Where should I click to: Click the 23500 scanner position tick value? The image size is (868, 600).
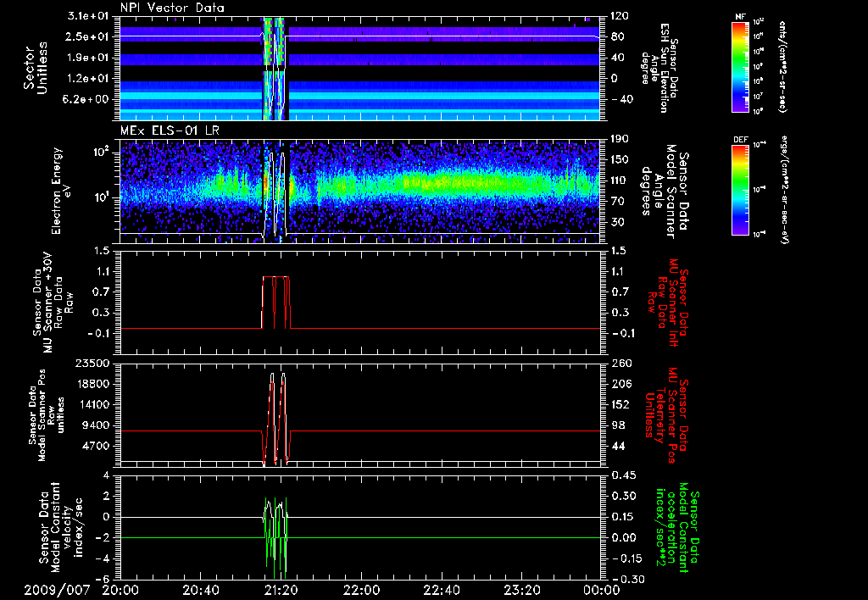[x=92, y=364]
